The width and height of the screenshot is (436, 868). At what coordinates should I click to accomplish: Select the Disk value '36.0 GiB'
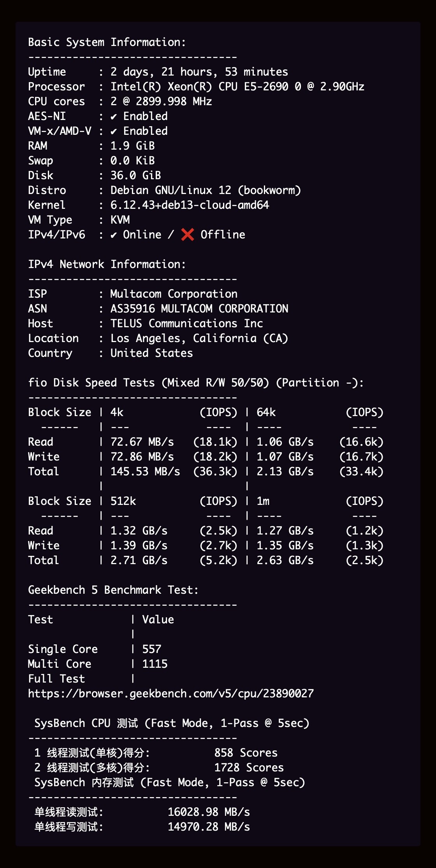(x=136, y=175)
